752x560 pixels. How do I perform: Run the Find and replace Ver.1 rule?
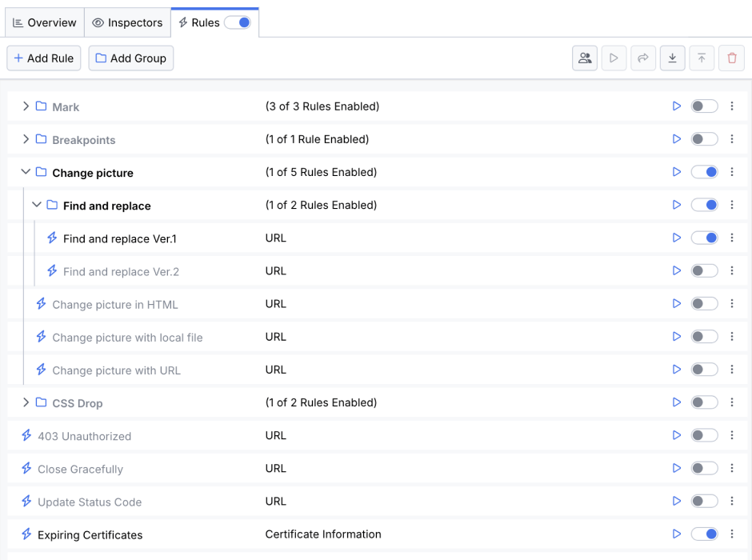[676, 238]
